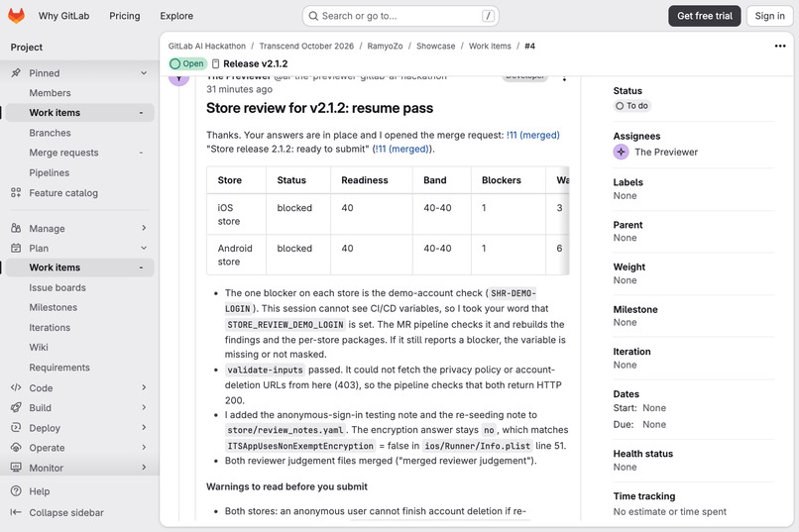Click Get free trial button
This screenshot has height=532, width=799.
coord(704,16)
